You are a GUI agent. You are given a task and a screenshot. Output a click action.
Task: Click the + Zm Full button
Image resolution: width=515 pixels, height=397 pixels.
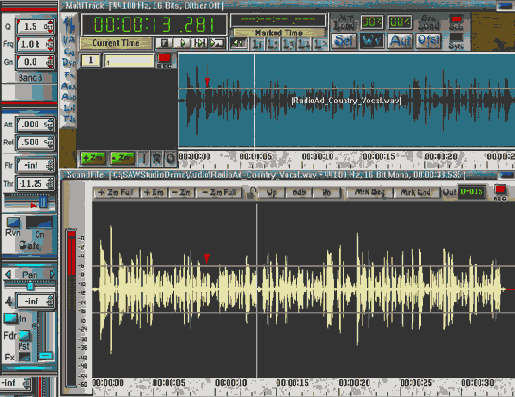point(116,192)
